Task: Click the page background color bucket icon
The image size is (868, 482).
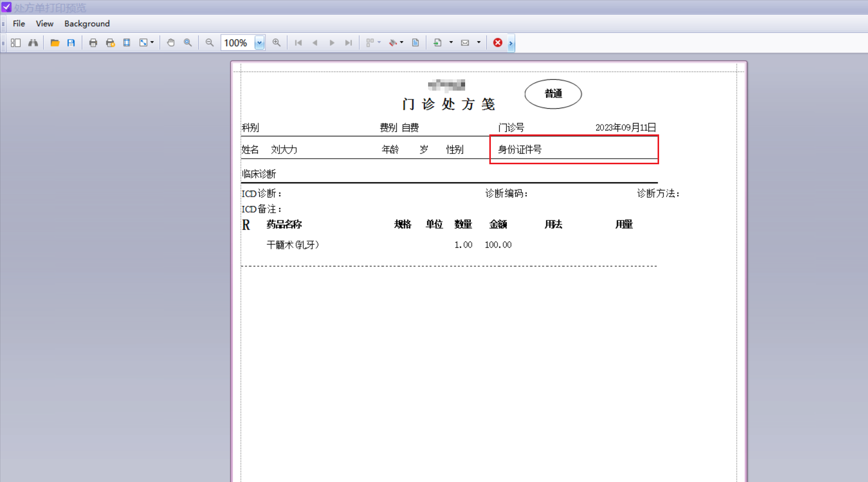Action: click(x=393, y=43)
